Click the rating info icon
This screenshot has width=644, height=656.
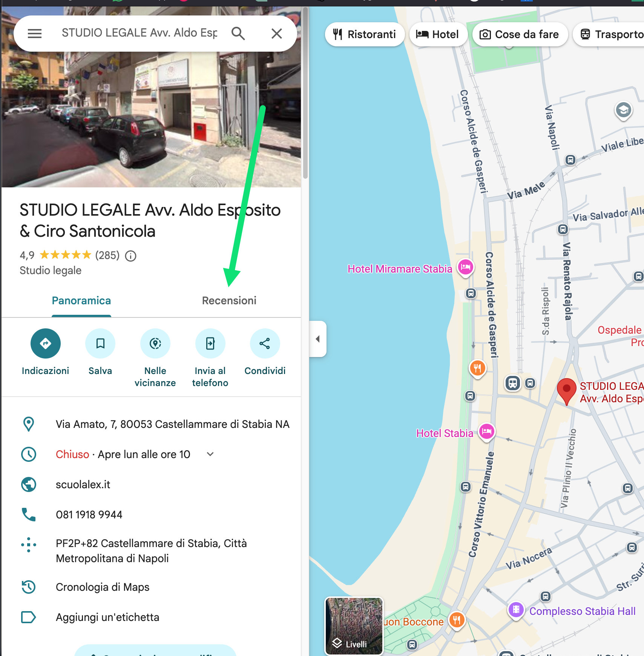tap(130, 256)
